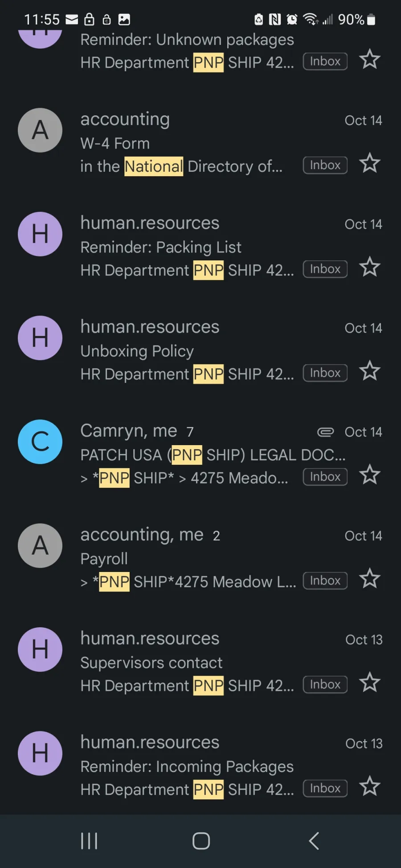This screenshot has height=868, width=401.
Task: Open Android recent apps navigation button
Action: point(89,841)
